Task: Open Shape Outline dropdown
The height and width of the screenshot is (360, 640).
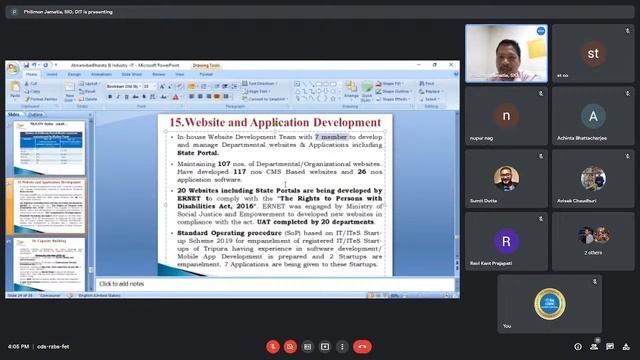Action: tap(393, 91)
